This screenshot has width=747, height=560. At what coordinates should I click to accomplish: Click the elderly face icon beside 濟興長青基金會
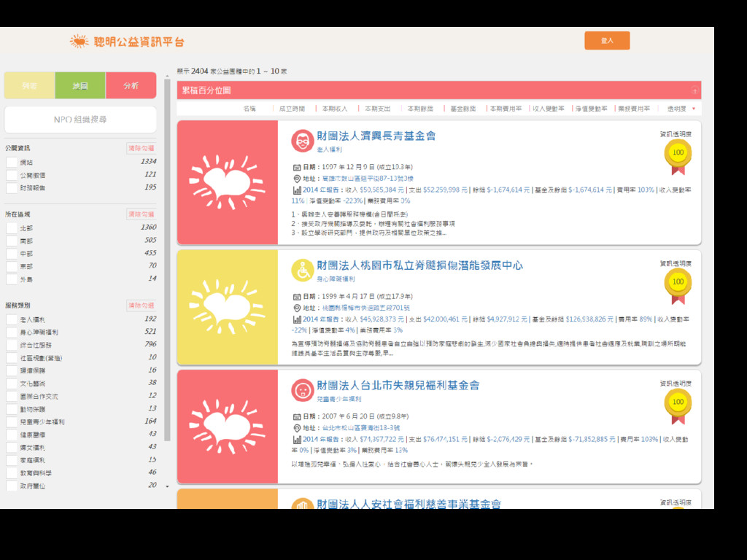click(303, 141)
